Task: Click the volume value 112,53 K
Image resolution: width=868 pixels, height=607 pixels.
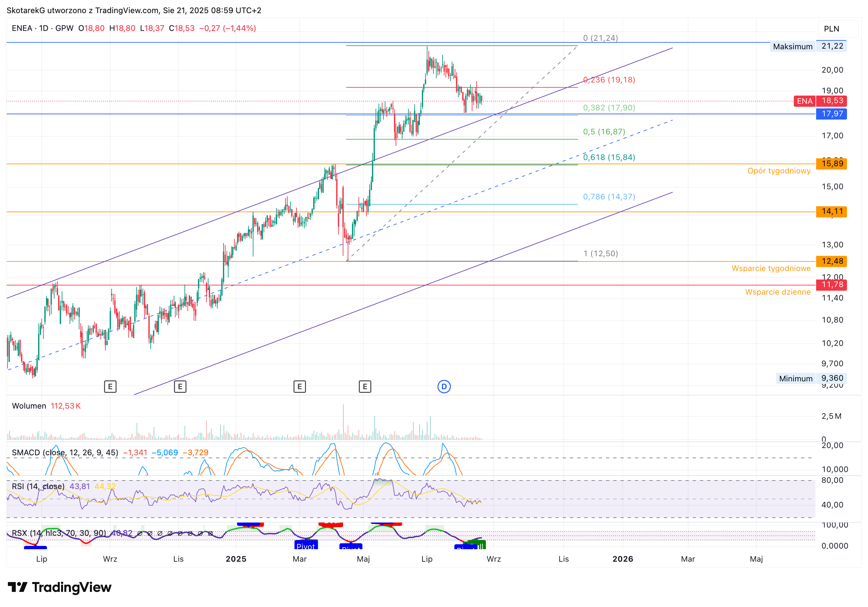Action: point(66,406)
